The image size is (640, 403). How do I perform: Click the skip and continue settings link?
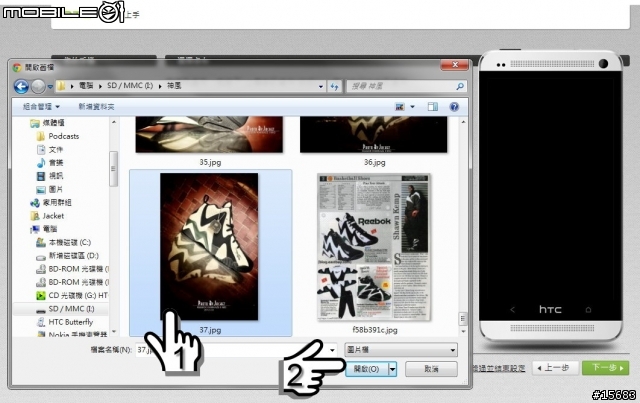[x=499, y=369]
